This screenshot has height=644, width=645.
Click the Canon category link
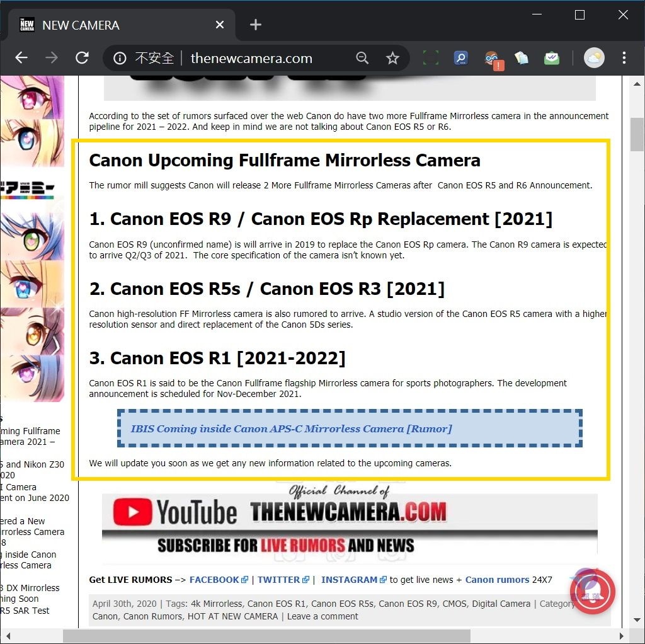click(x=105, y=616)
